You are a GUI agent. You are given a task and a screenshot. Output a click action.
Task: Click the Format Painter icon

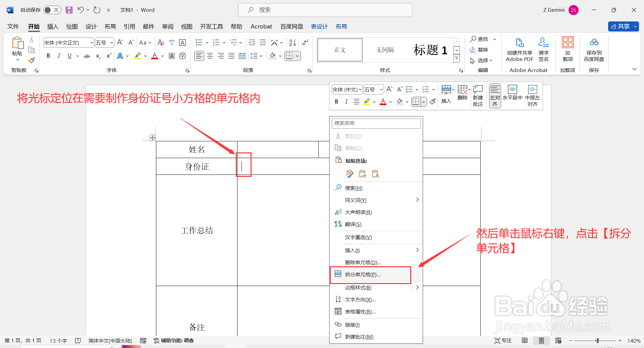click(32, 60)
